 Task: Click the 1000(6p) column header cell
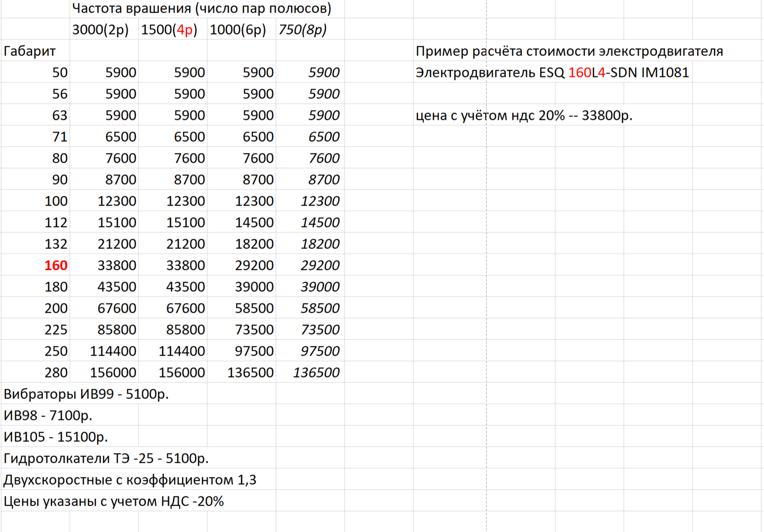238,30
